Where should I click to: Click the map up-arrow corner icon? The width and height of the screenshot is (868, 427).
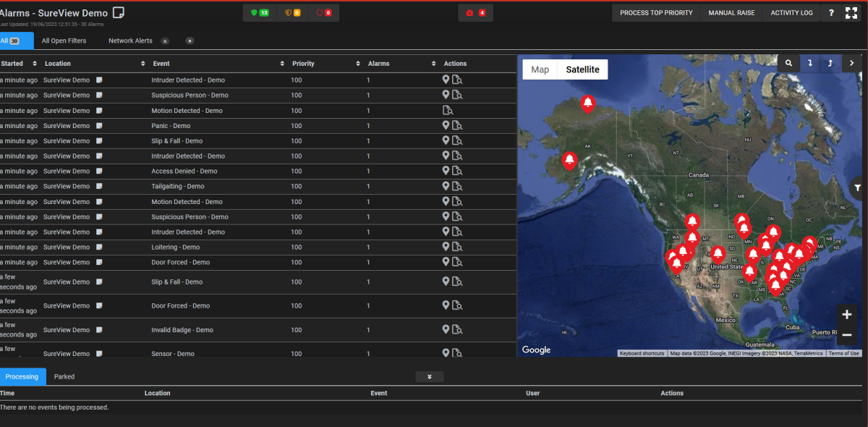click(830, 63)
